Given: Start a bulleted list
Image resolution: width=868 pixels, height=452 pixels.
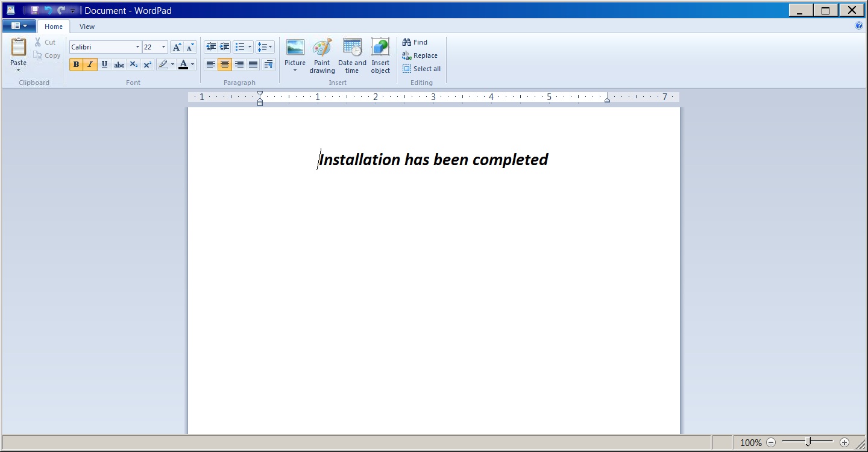Looking at the screenshot, I should [239, 47].
